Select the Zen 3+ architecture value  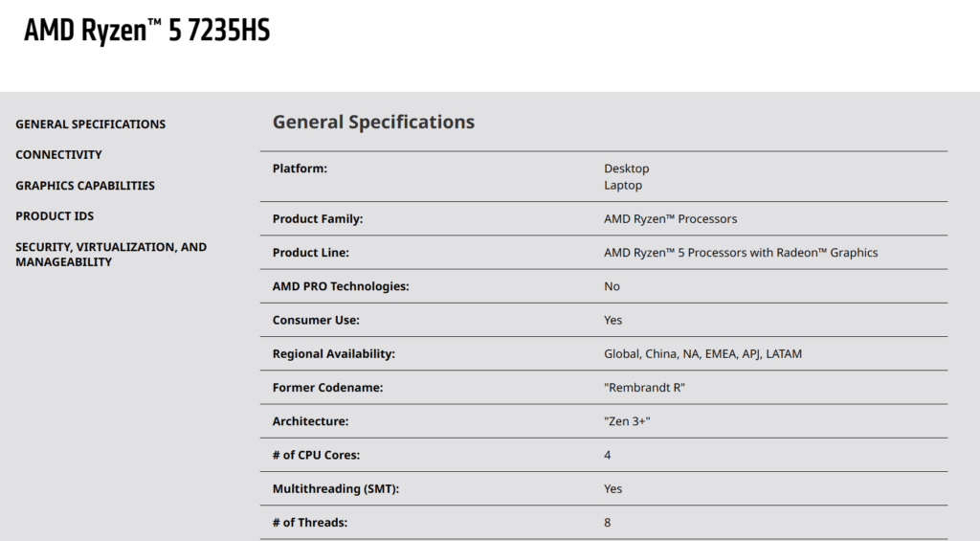coord(627,421)
